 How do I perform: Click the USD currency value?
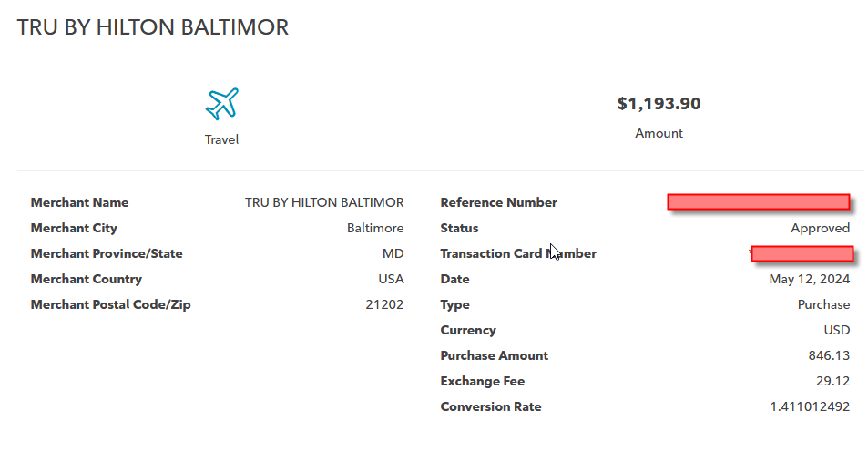click(836, 330)
